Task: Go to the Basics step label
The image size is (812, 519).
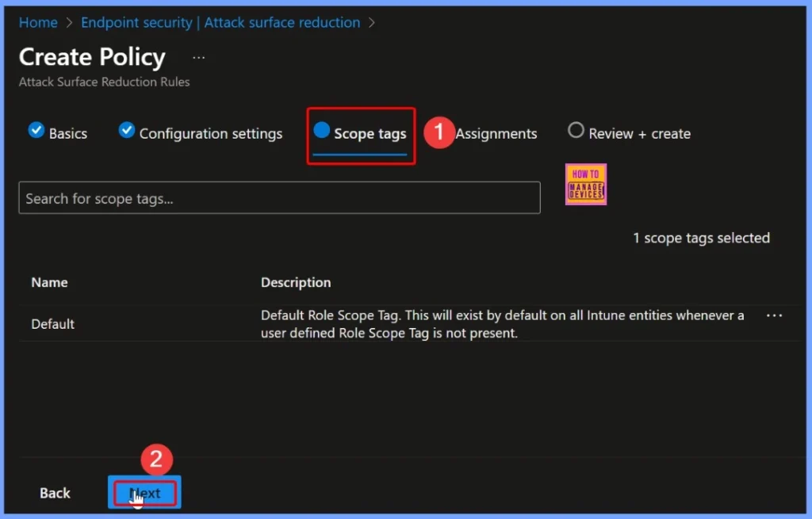Action: [68, 134]
